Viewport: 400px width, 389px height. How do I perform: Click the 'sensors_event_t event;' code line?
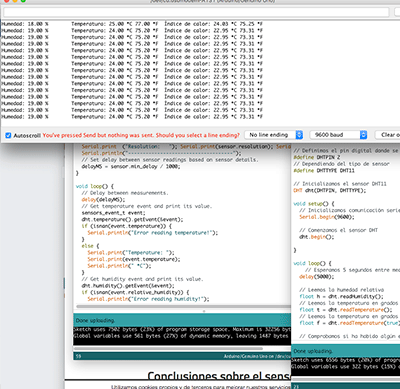(113, 213)
